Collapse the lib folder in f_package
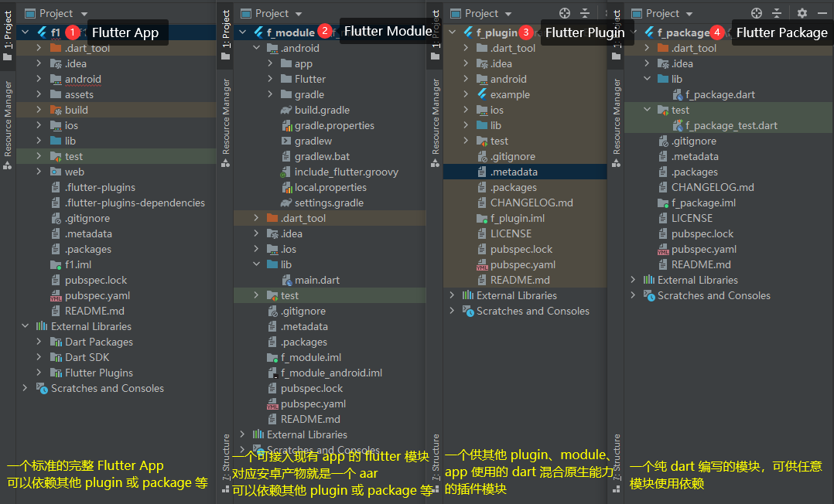 point(647,79)
